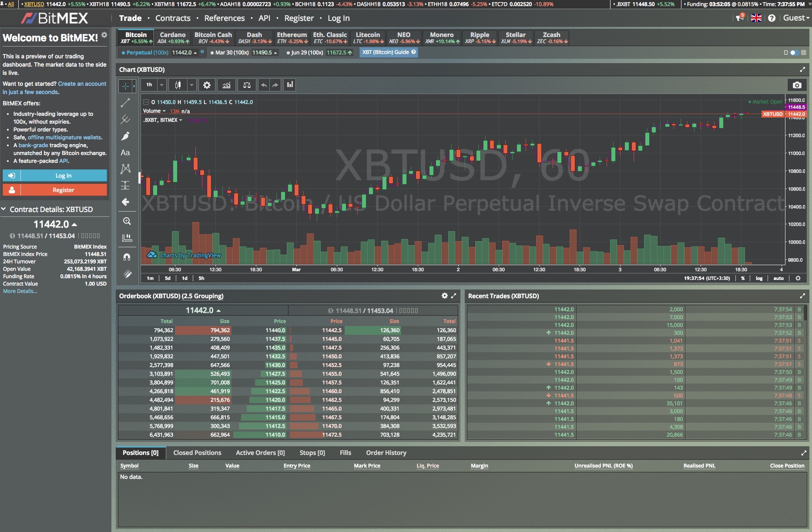The width and height of the screenshot is (812, 532).
Task: Toggle the single/grid layout switch
Action: click(795, 52)
